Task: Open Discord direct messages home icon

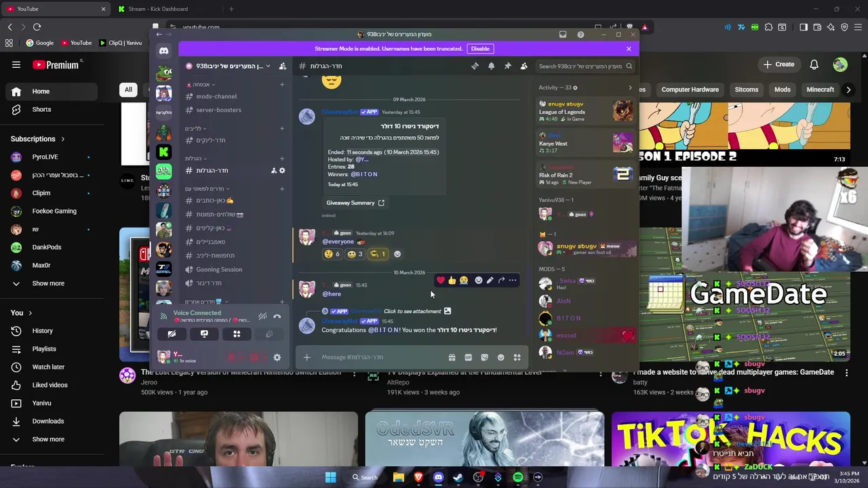Action: tap(163, 51)
